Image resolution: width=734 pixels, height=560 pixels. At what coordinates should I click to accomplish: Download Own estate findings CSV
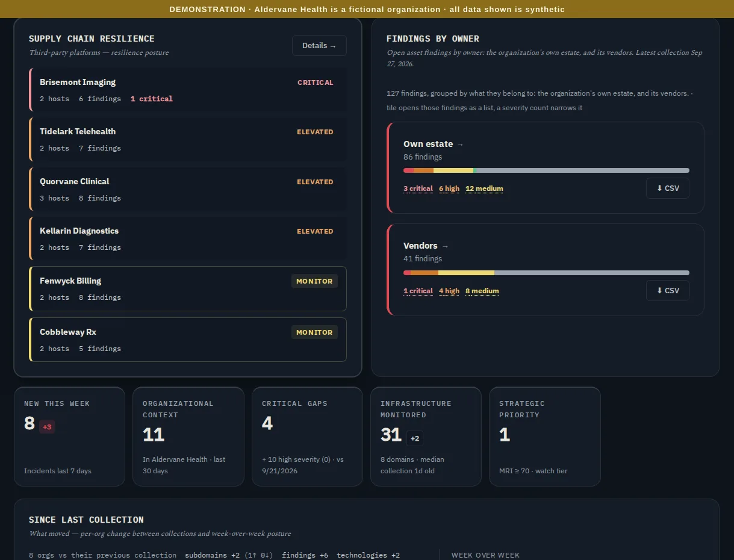tap(668, 188)
